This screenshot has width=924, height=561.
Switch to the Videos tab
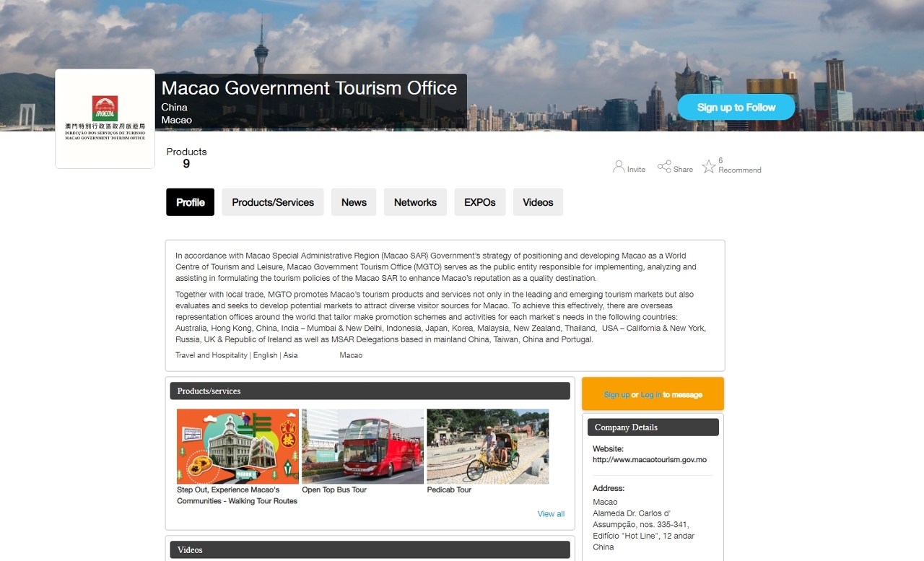(538, 202)
